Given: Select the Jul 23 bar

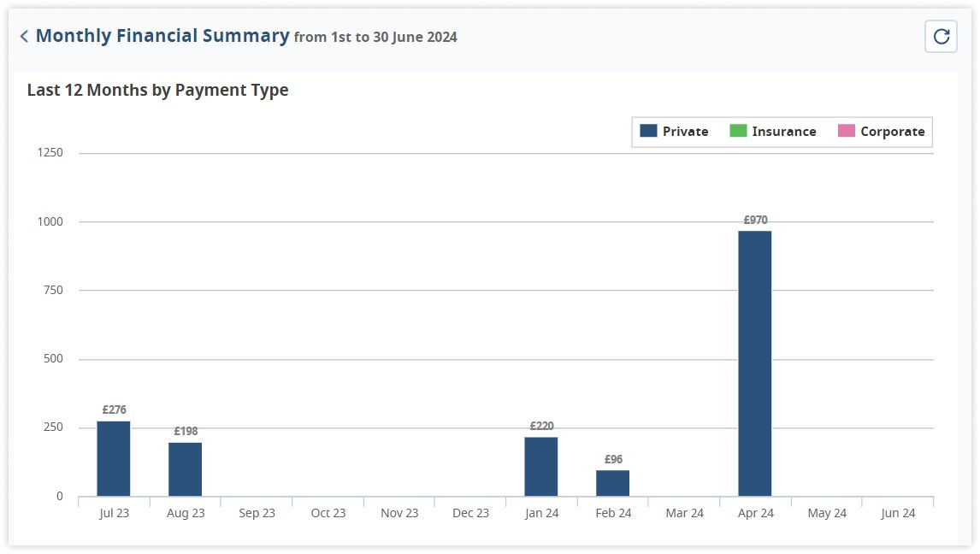Looking at the screenshot, I should (114, 458).
